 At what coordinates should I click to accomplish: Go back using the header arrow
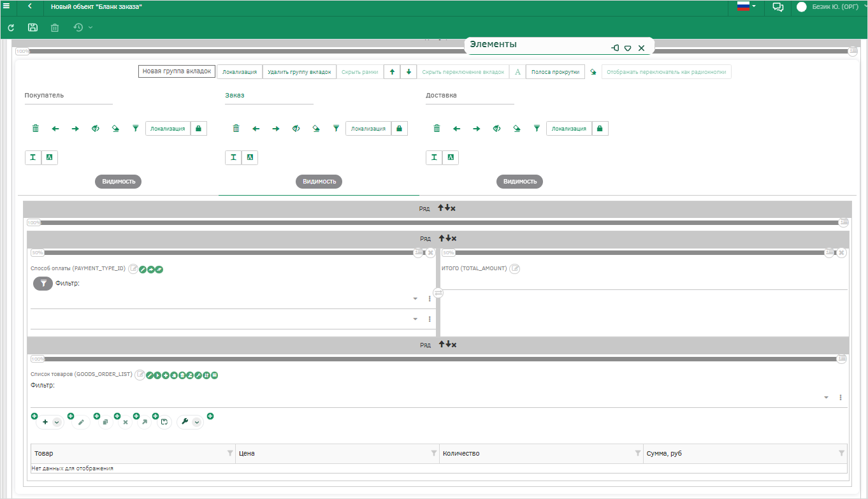pyautogui.click(x=30, y=6)
